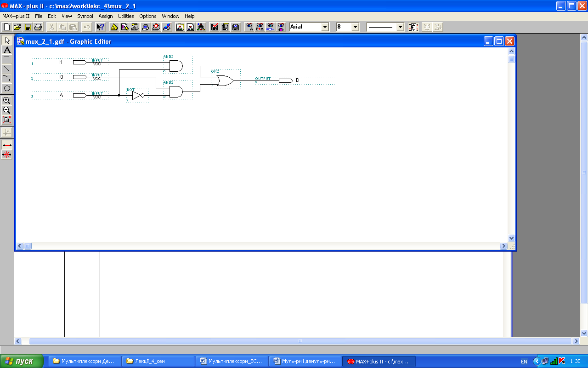
Task: Save the current design with the diskette icon
Action: pyautogui.click(x=28, y=27)
